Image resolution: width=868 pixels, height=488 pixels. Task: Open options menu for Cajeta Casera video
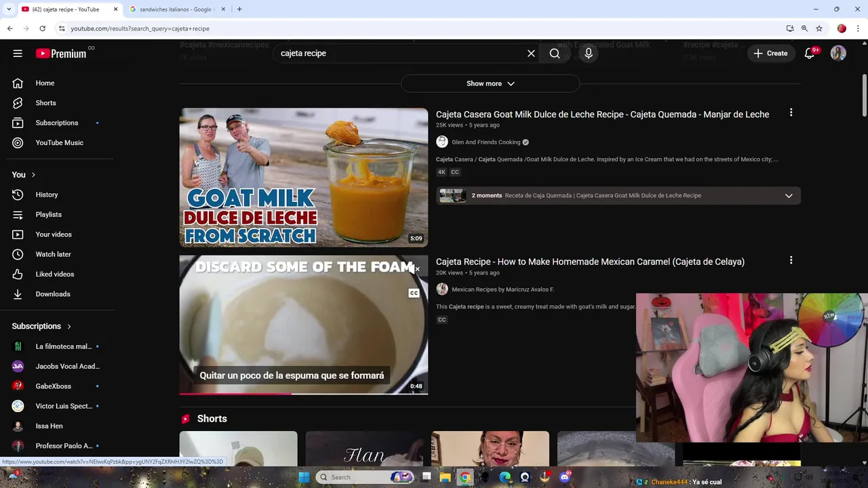tap(791, 113)
